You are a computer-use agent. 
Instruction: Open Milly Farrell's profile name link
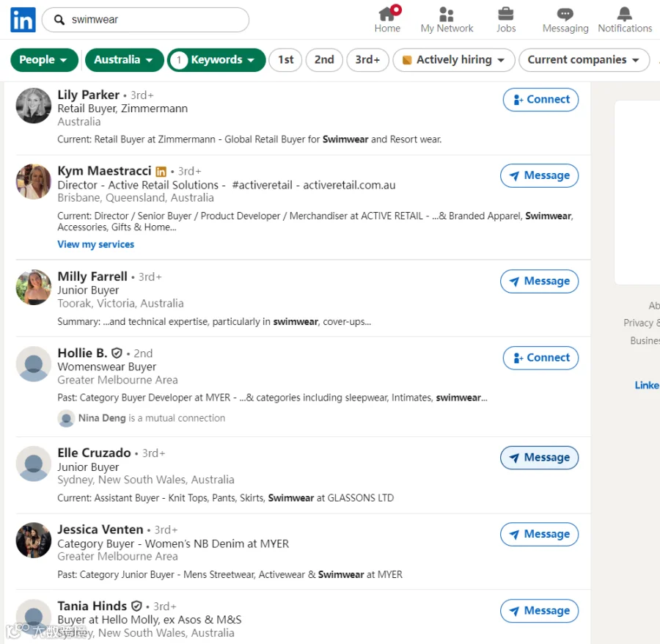coord(92,276)
